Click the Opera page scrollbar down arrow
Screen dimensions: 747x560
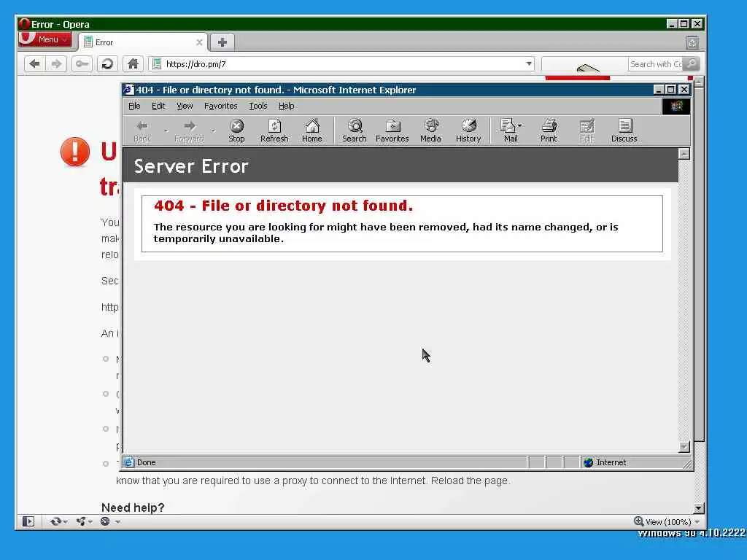point(699,508)
